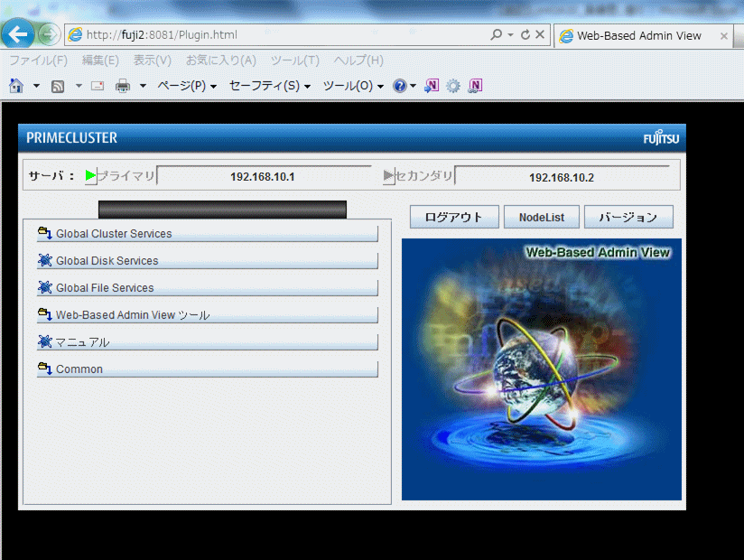Click the Global File Services icon
The height and width of the screenshot is (560, 744).
(x=44, y=287)
